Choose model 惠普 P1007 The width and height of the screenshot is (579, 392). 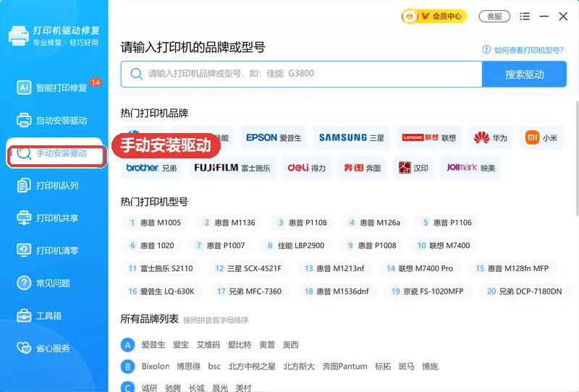pos(221,245)
